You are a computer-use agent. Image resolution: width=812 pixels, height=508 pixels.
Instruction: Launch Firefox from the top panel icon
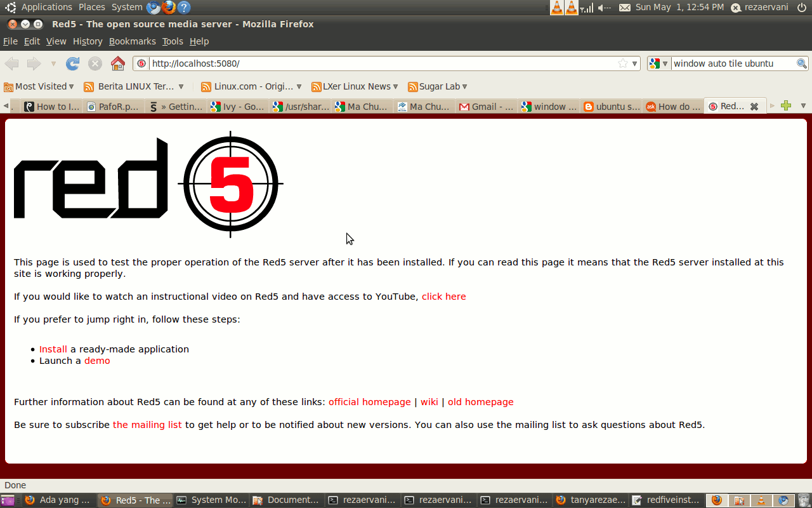tap(169, 8)
